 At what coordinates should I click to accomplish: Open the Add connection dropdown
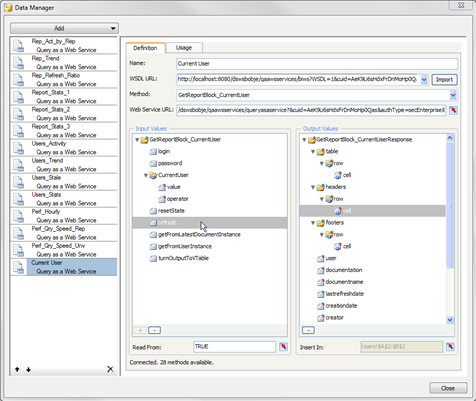coord(64,28)
